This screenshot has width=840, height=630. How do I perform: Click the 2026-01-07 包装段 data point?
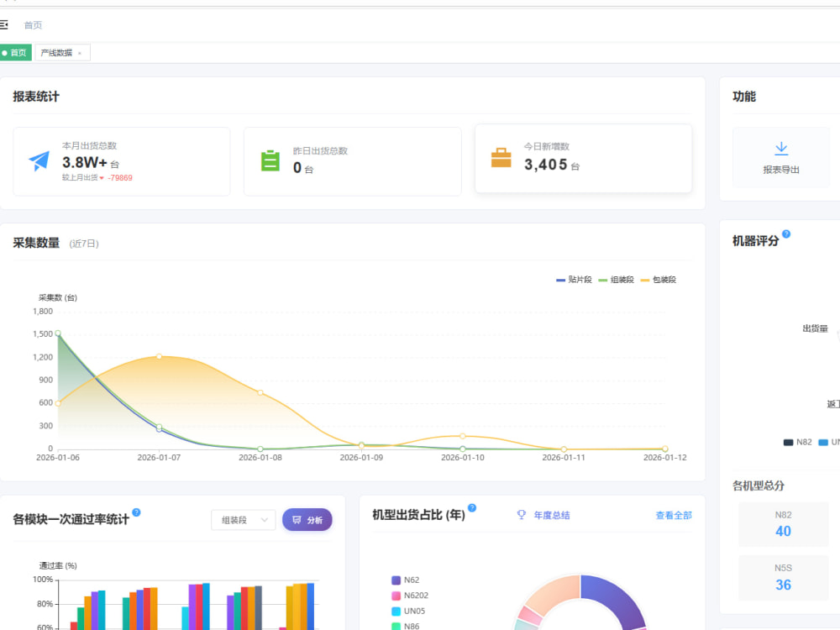(159, 356)
